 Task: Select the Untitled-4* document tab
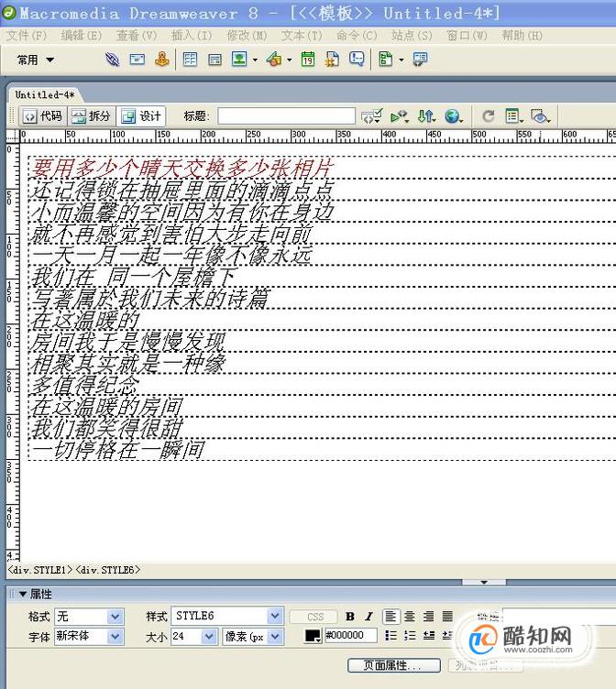click(44, 94)
